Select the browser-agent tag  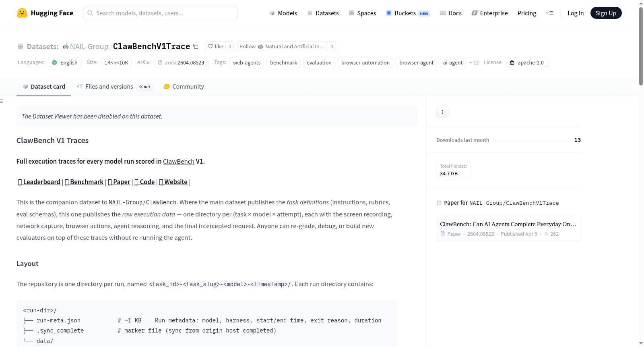click(416, 62)
